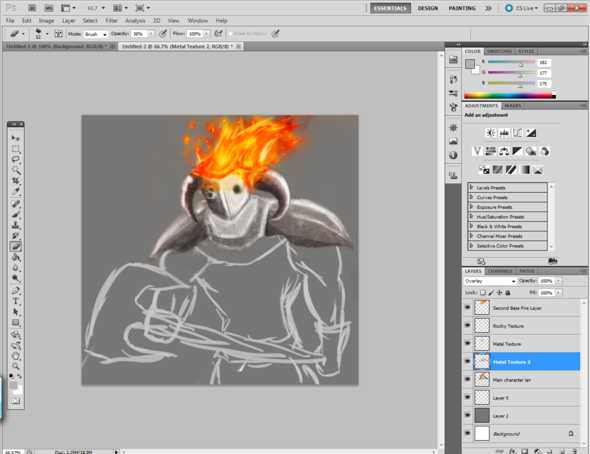Viewport: 590px width, 454px height.
Task: Select the Crop tool
Action: click(x=15, y=181)
